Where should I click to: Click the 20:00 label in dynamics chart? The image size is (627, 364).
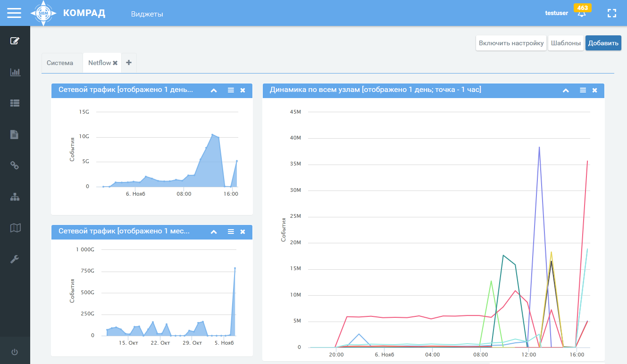[336, 355]
